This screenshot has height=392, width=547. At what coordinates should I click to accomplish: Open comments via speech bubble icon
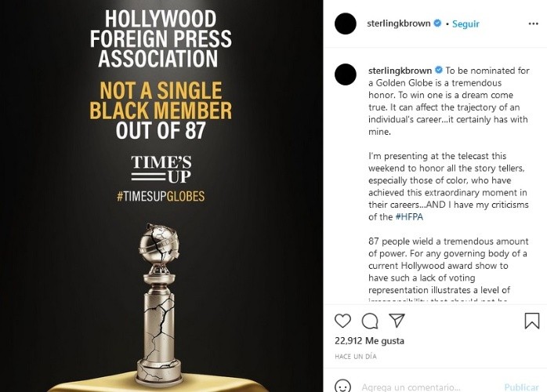coord(370,321)
